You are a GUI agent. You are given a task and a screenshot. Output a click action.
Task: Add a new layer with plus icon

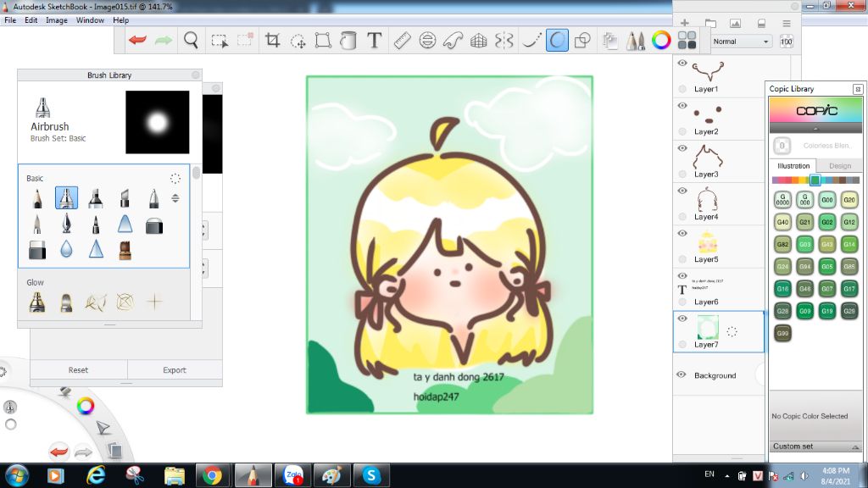(x=685, y=23)
